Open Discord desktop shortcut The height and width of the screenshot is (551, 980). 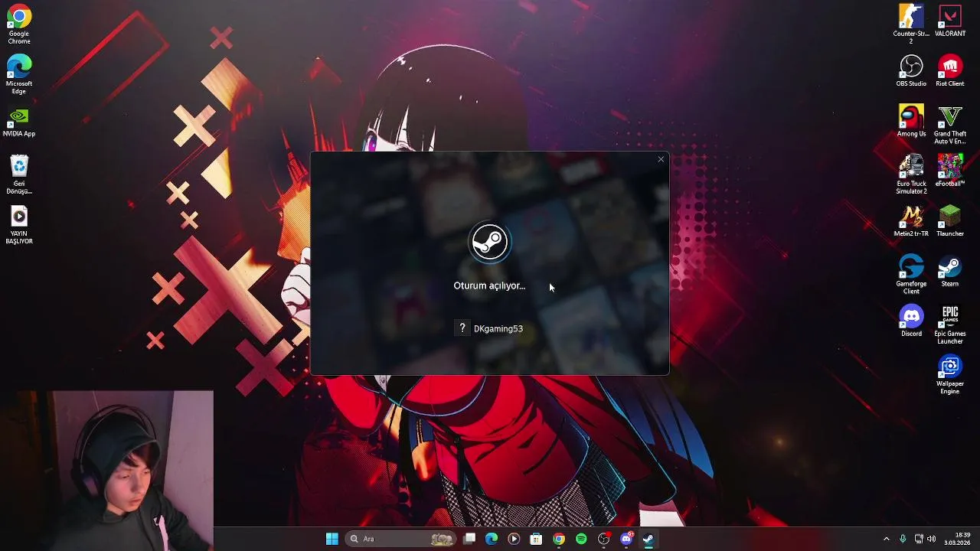[911, 321]
